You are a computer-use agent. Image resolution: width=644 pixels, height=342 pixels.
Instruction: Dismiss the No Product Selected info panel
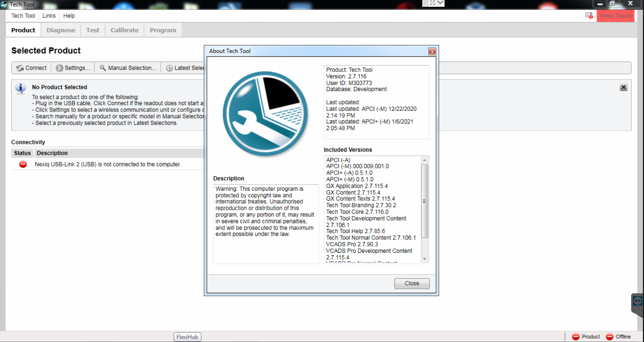[x=623, y=87]
